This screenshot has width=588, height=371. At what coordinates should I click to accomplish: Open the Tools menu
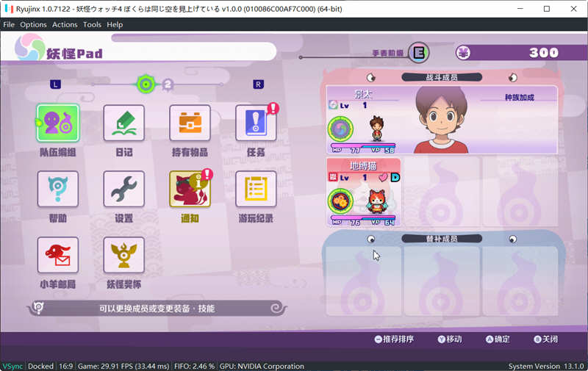(x=92, y=25)
